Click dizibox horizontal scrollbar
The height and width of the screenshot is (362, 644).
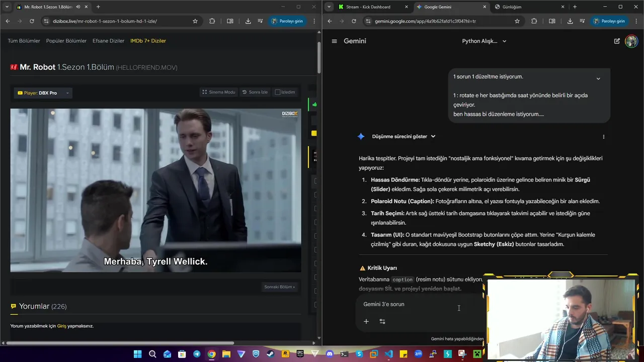pyautogui.click(x=120, y=343)
